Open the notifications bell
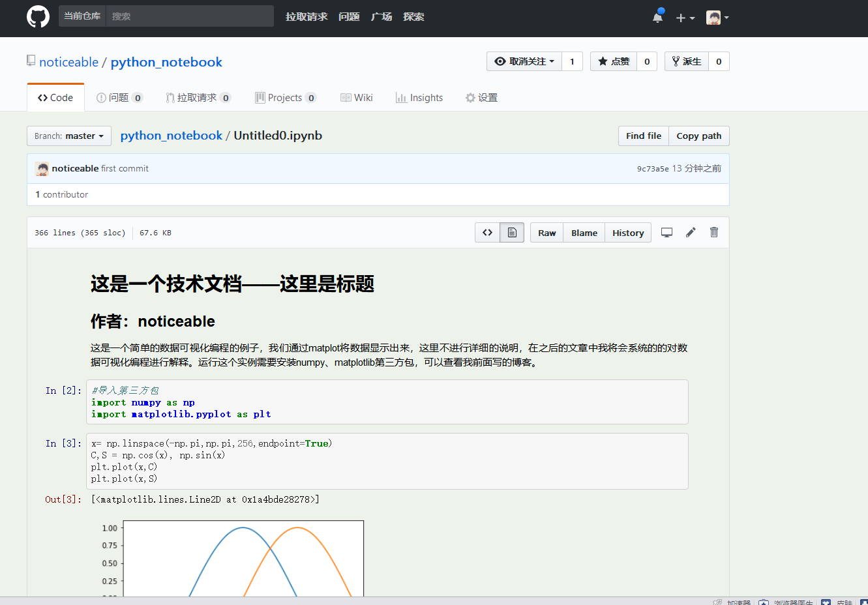 point(657,18)
